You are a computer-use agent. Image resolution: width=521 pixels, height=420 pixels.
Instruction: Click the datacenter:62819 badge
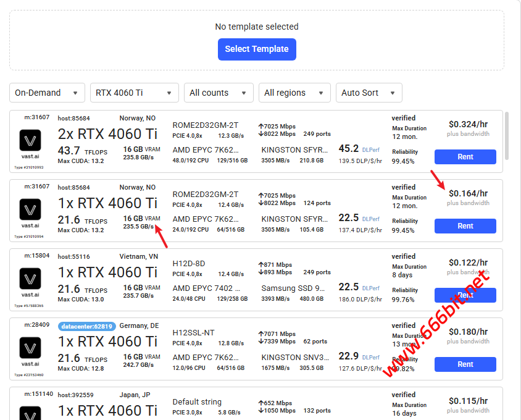[x=86, y=327]
